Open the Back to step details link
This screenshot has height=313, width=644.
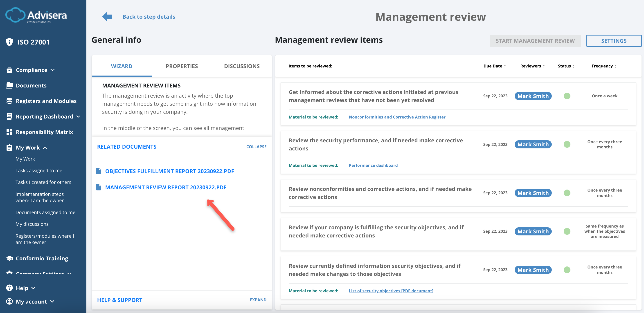click(149, 16)
